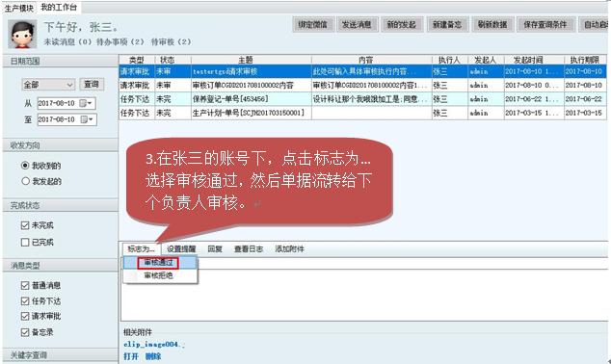
Task: Open the attachment with 打开 link
Action: click(x=131, y=356)
